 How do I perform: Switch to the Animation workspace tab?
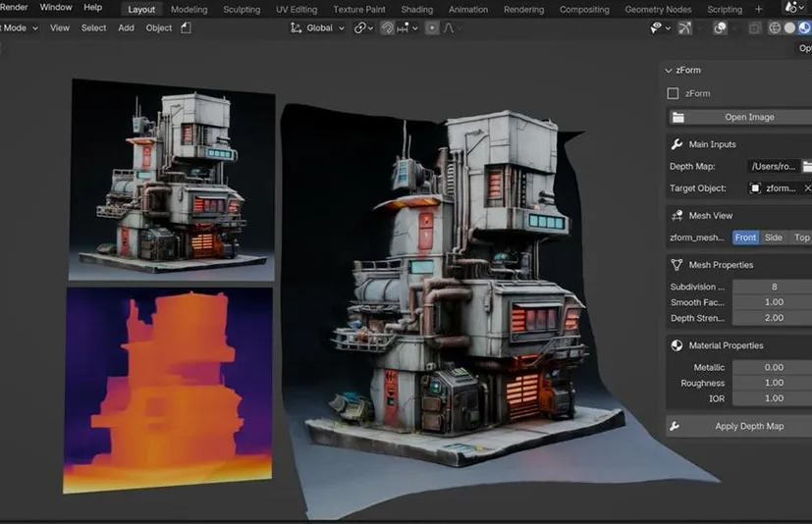[x=468, y=9]
